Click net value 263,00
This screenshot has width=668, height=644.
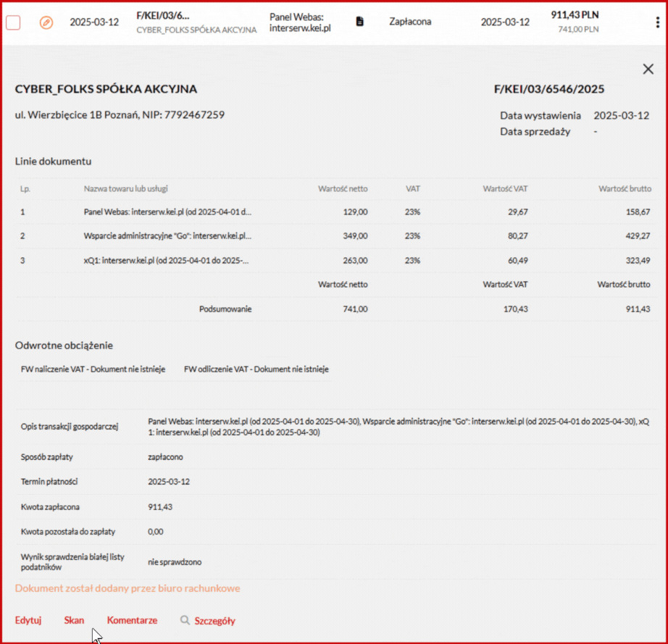[x=355, y=260]
